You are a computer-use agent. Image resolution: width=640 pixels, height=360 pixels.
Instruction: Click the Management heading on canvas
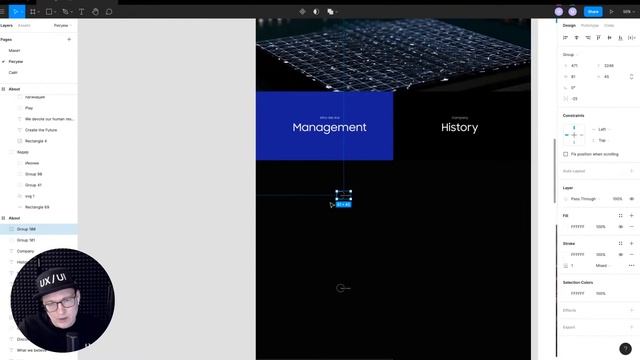coord(329,127)
